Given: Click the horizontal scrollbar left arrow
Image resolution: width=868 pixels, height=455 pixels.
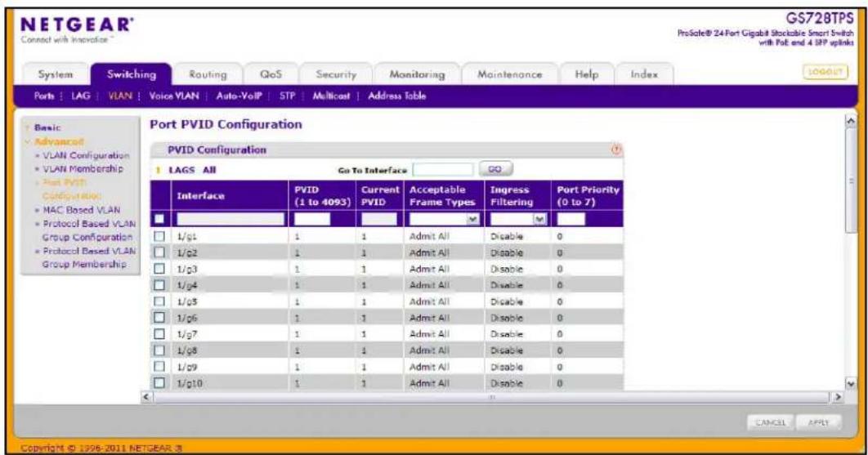Looking at the screenshot, I should (146, 397).
